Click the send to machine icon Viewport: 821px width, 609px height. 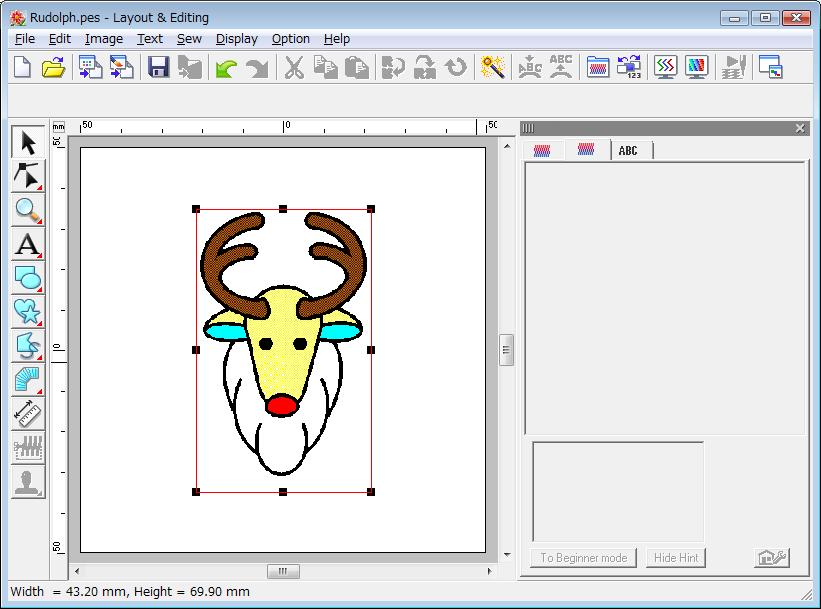click(734, 68)
